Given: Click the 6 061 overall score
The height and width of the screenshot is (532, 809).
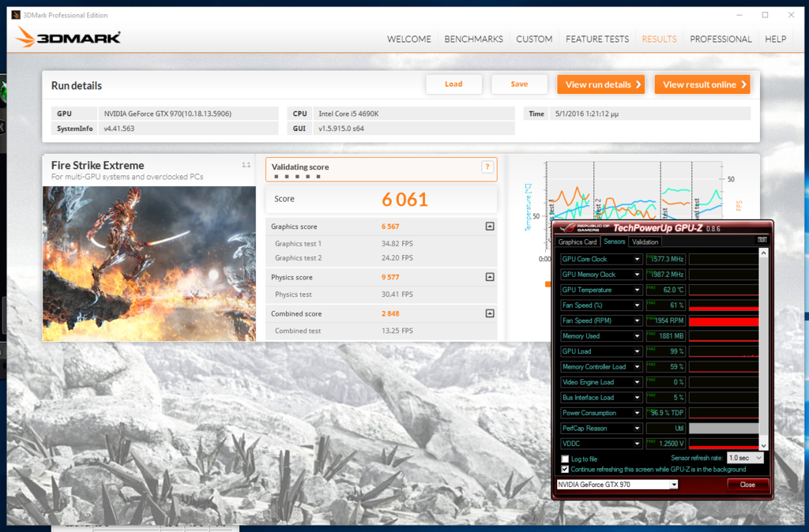Looking at the screenshot, I should click(404, 200).
